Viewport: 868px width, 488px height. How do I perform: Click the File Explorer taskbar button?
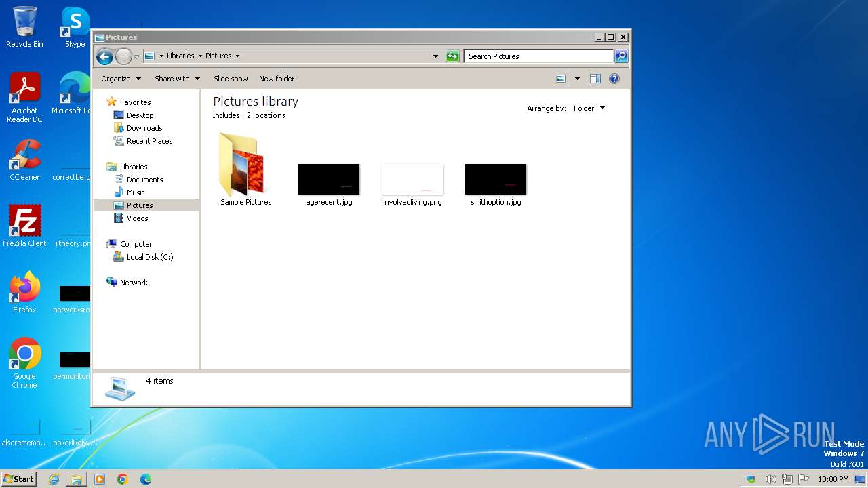[77, 479]
